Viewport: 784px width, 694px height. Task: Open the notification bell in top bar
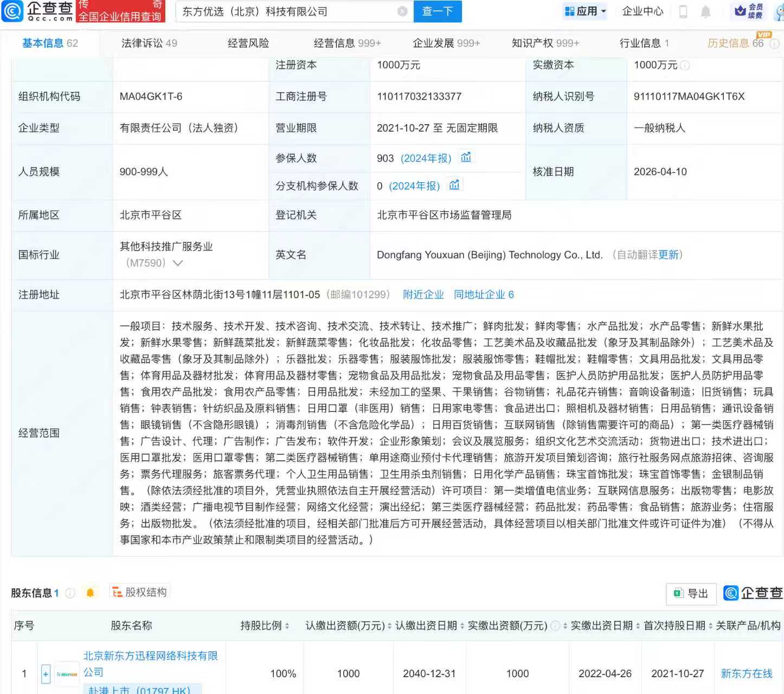click(x=705, y=11)
